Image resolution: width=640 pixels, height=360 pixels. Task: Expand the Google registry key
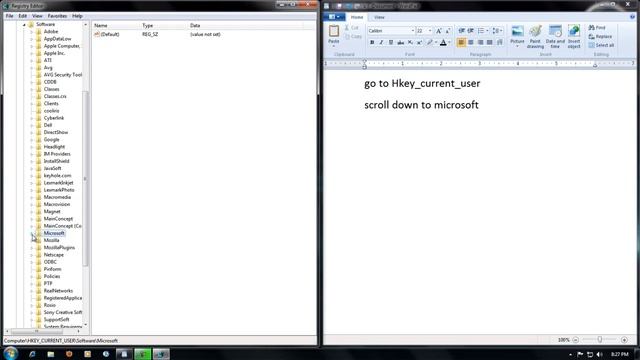32,140
